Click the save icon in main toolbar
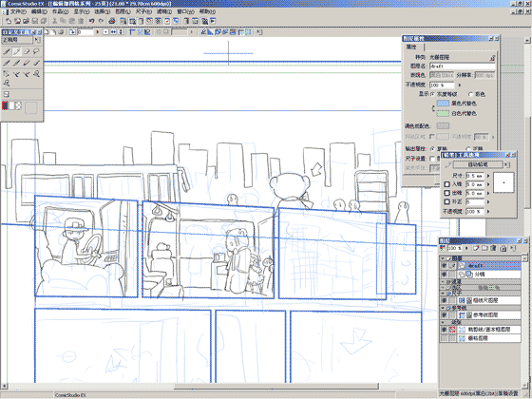Screen dimensions: 532x399 (x=35, y=21)
